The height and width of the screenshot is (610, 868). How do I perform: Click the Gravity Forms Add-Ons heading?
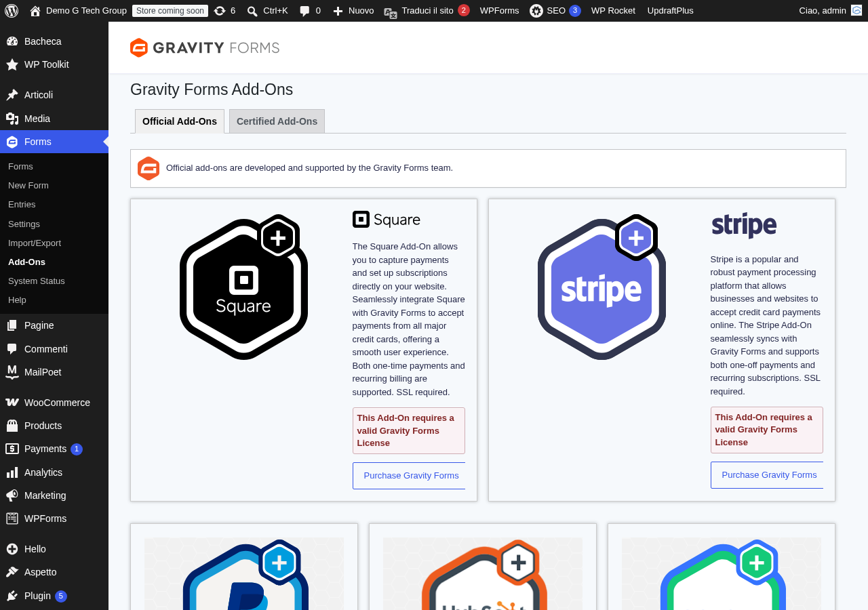coord(212,89)
